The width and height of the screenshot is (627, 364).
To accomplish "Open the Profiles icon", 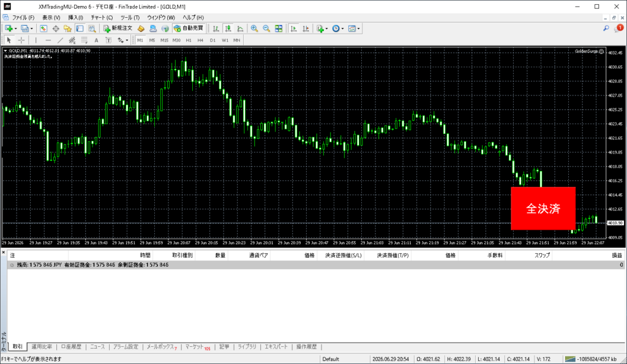I will [x=24, y=28].
